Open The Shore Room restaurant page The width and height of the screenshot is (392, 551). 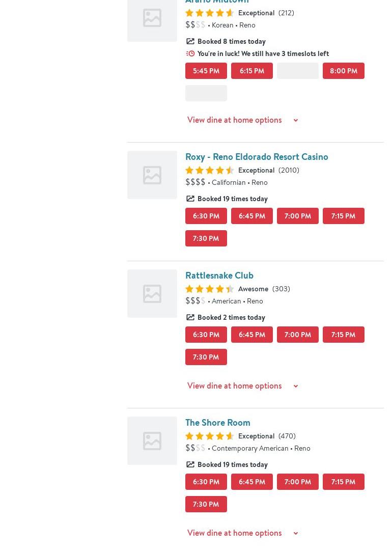coord(217,422)
